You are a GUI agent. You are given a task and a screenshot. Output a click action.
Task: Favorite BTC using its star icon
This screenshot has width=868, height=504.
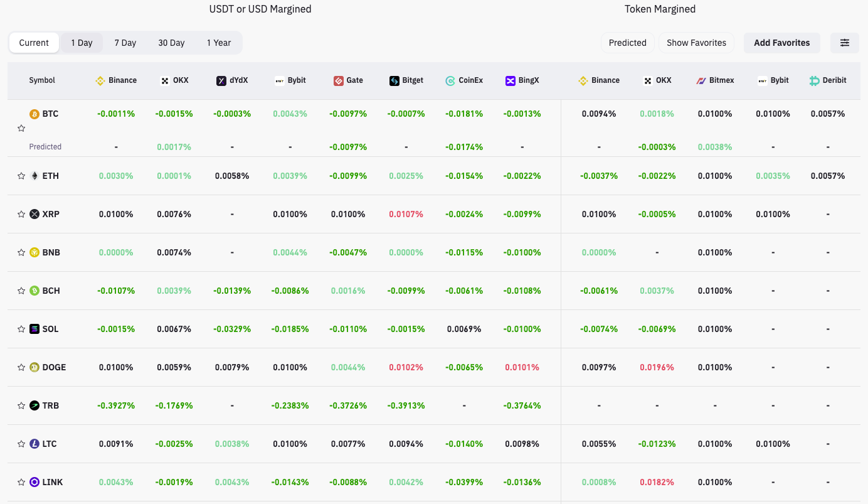21,128
